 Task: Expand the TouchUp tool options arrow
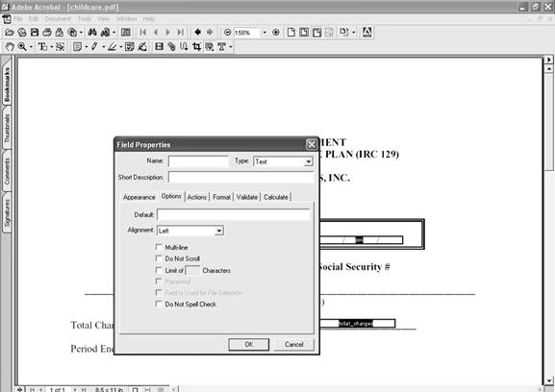click(x=231, y=47)
